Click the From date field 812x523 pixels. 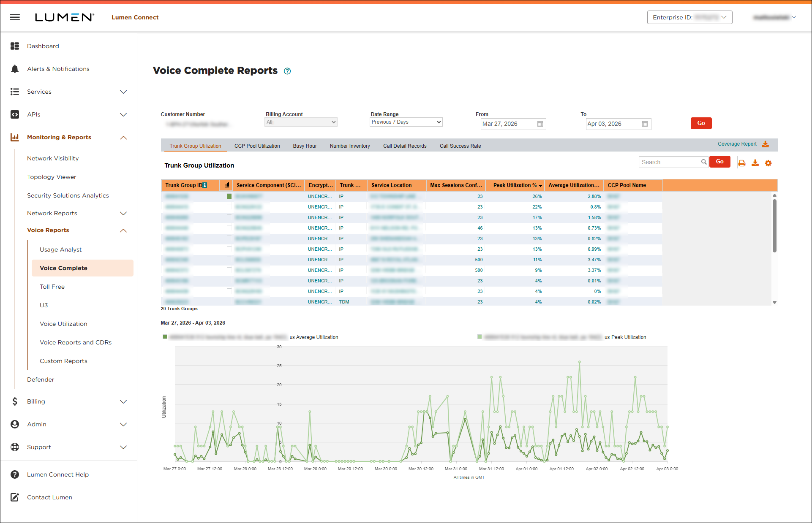coord(513,124)
